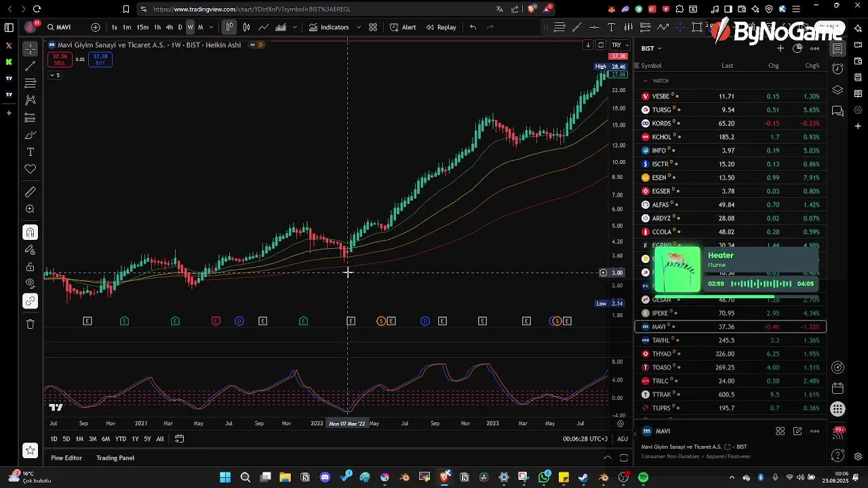This screenshot has width=868, height=488.
Task: Select the W weekly interval
Action: click(x=190, y=27)
